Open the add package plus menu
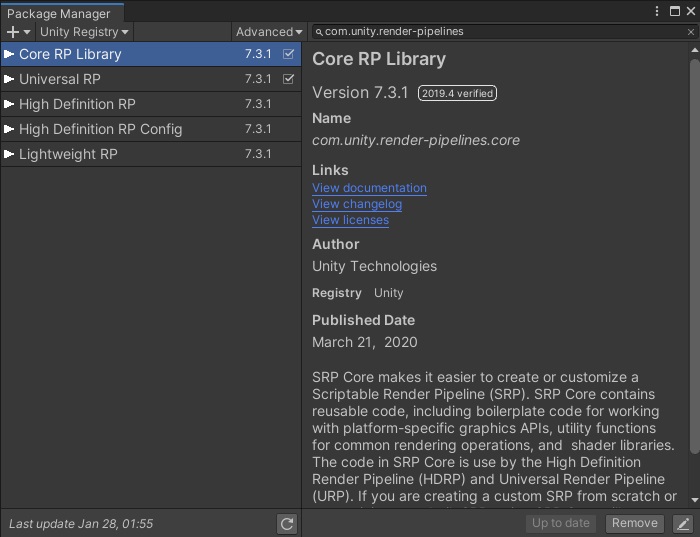 click(18, 32)
